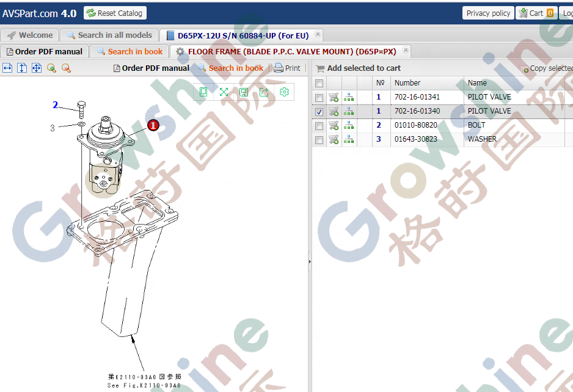Check the box for 702-16-01341 row
The width and height of the screenshot is (573, 392).
click(x=319, y=98)
